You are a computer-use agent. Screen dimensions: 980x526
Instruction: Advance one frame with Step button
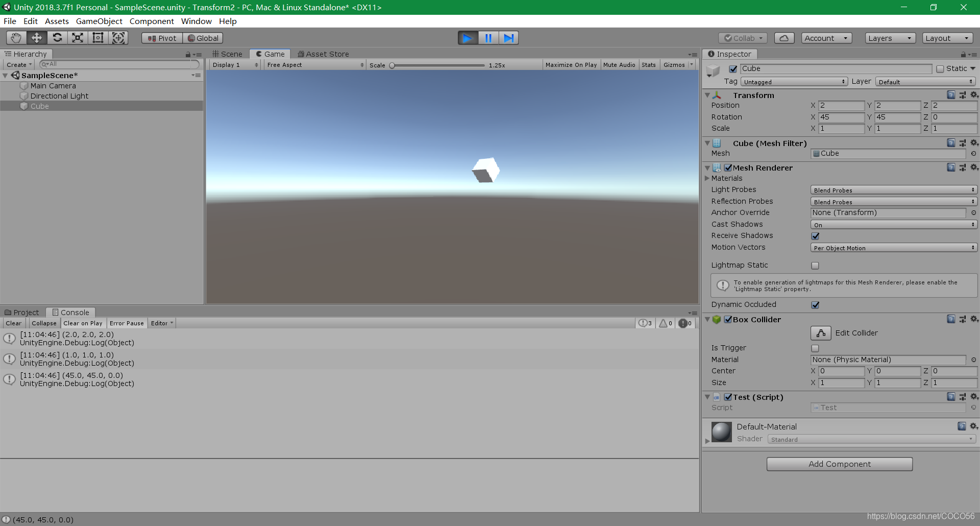click(x=508, y=38)
